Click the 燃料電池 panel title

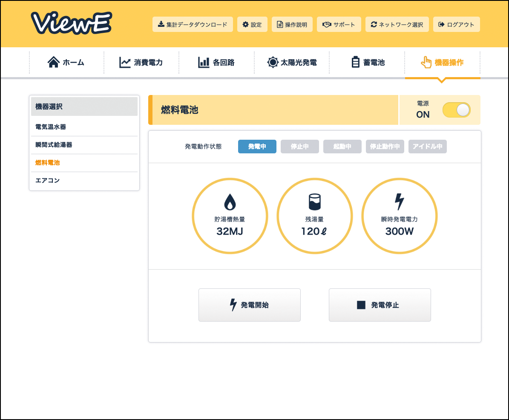tap(179, 110)
